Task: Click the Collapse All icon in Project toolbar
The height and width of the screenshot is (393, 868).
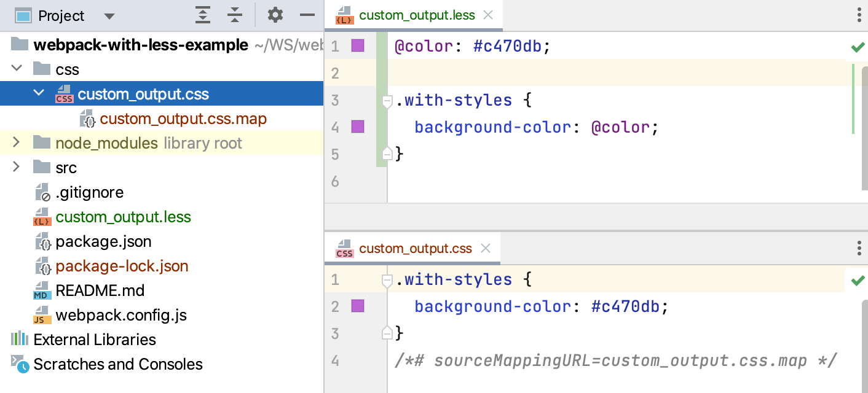Action: [235, 15]
